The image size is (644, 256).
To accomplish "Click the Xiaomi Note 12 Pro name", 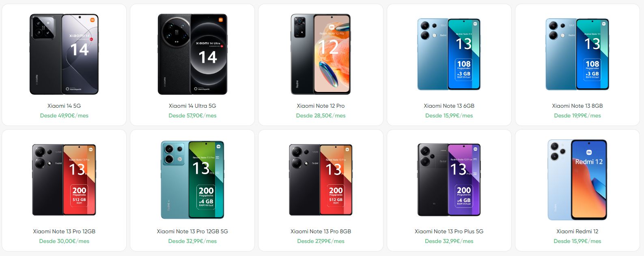I will coord(321,106).
